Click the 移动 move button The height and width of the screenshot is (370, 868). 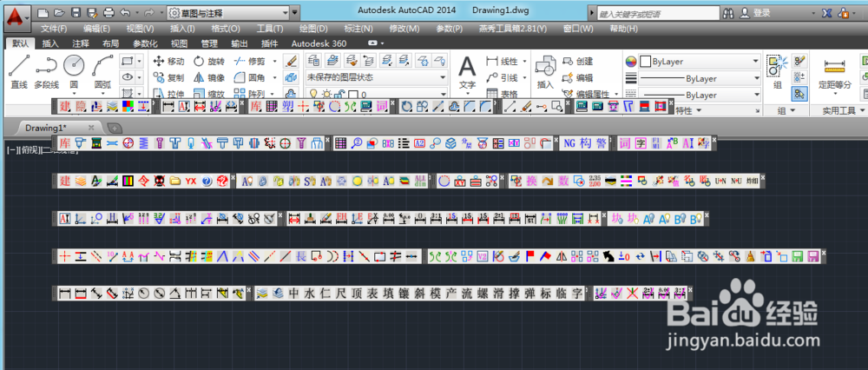[168, 62]
